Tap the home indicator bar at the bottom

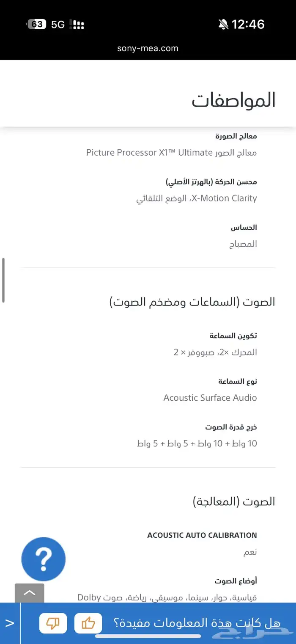148,636
